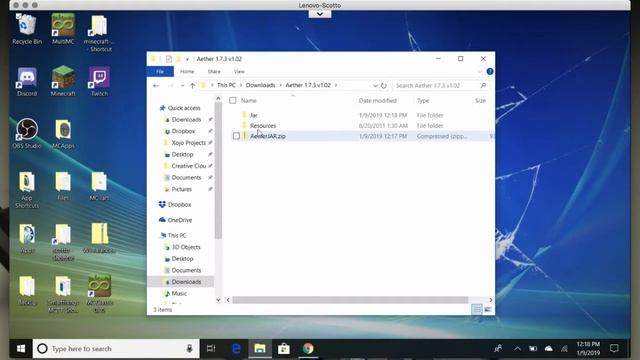Launch OBS Studio from desktop

point(27,134)
